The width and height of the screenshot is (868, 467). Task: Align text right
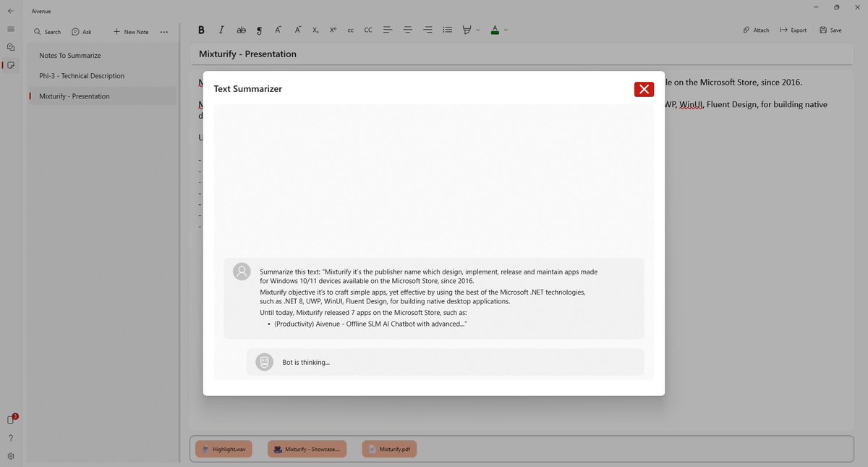pos(427,30)
